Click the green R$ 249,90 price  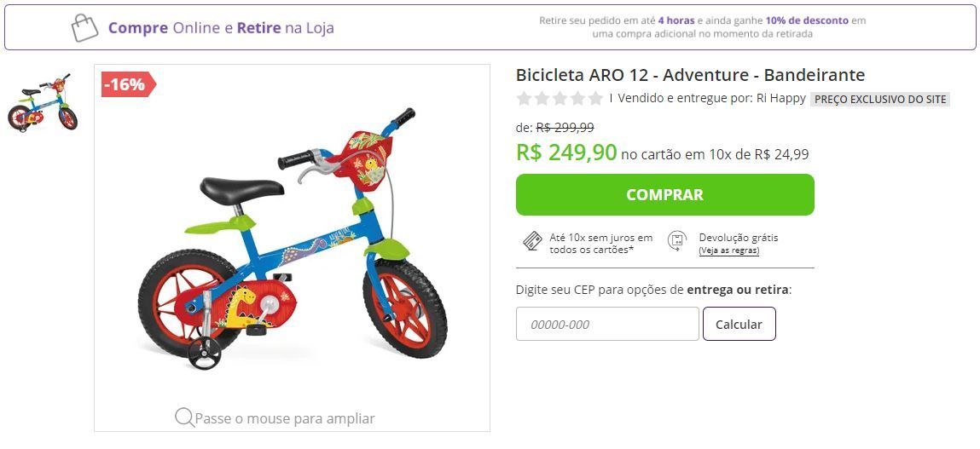coord(566,152)
